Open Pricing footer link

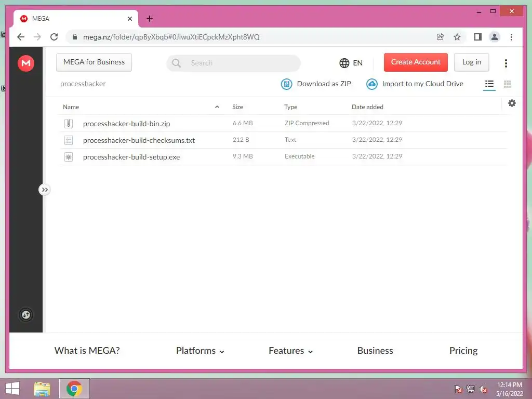click(463, 351)
